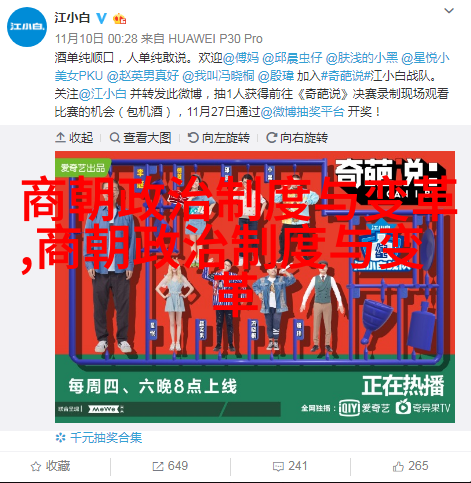Open 查看大图 to view the full image
471x483 pixels.
tap(140, 137)
